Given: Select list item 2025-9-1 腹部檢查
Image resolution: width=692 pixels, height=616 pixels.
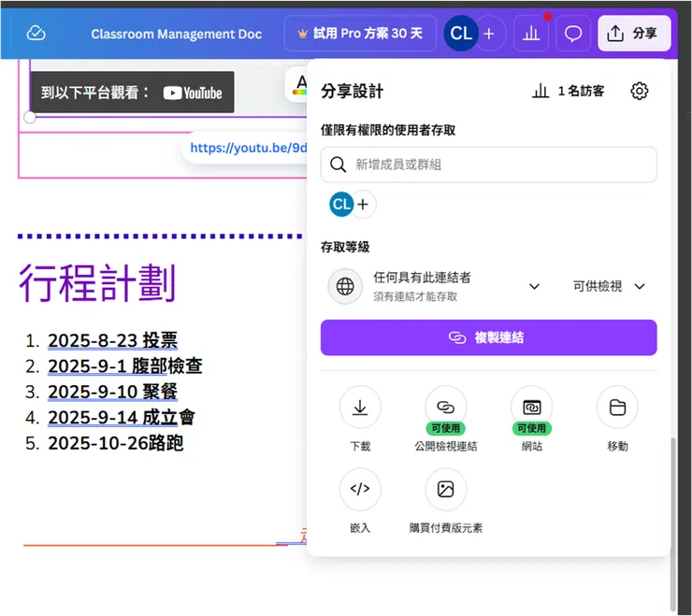Looking at the screenshot, I should pos(125,365).
